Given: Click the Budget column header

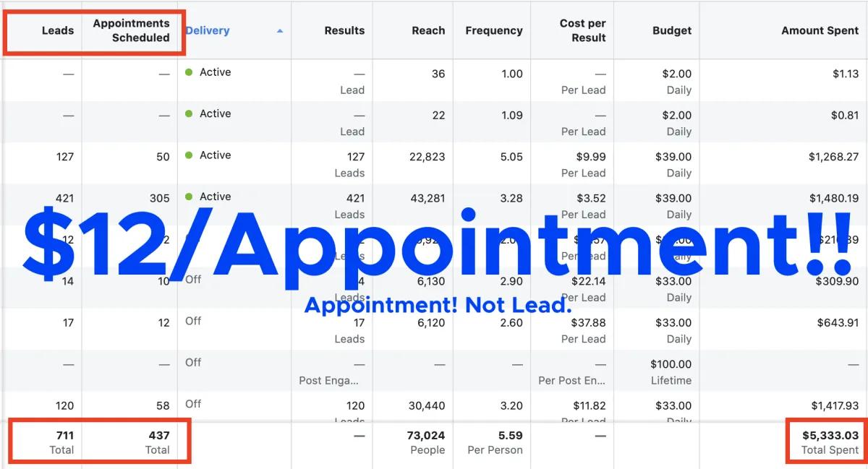Looking at the screenshot, I should [x=672, y=30].
